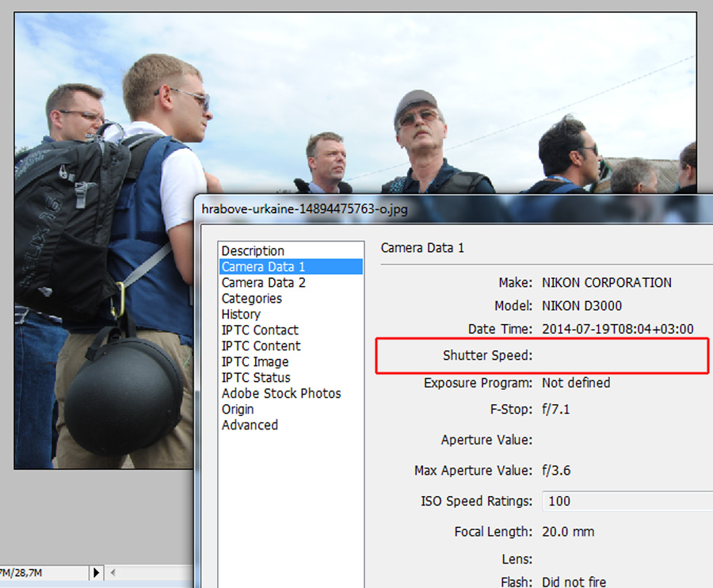Select Description in the panel list
Image resolution: width=713 pixels, height=588 pixels.
[253, 251]
